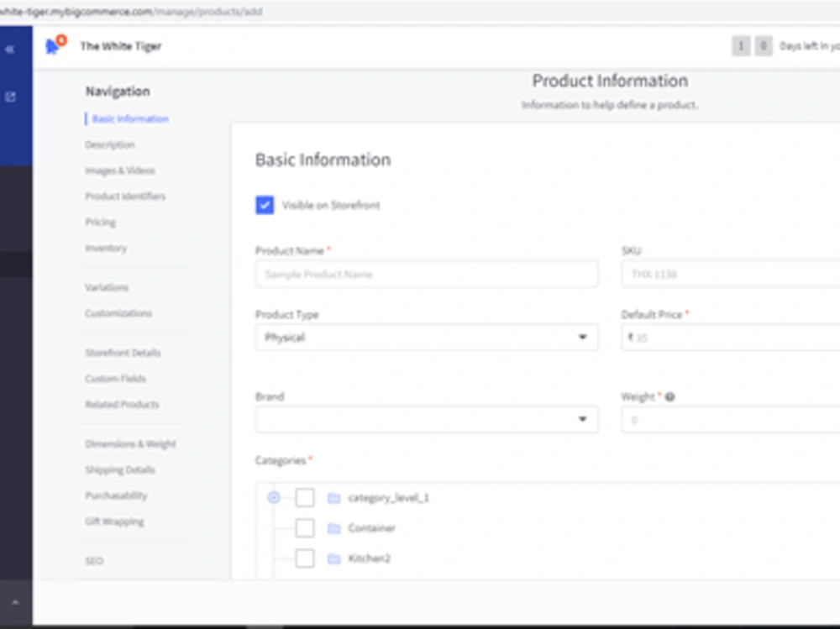Go to Product Identifiers section
The width and height of the screenshot is (840, 629).
coord(125,197)
